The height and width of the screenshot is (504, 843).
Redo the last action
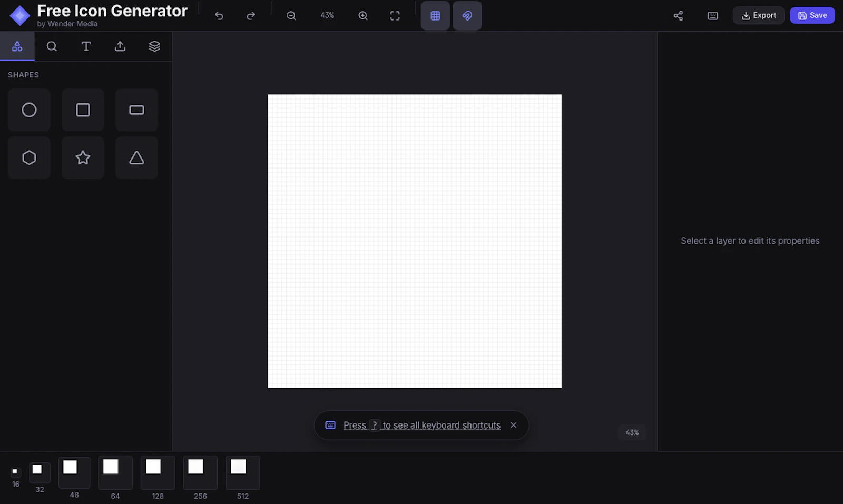click(251, 16)
